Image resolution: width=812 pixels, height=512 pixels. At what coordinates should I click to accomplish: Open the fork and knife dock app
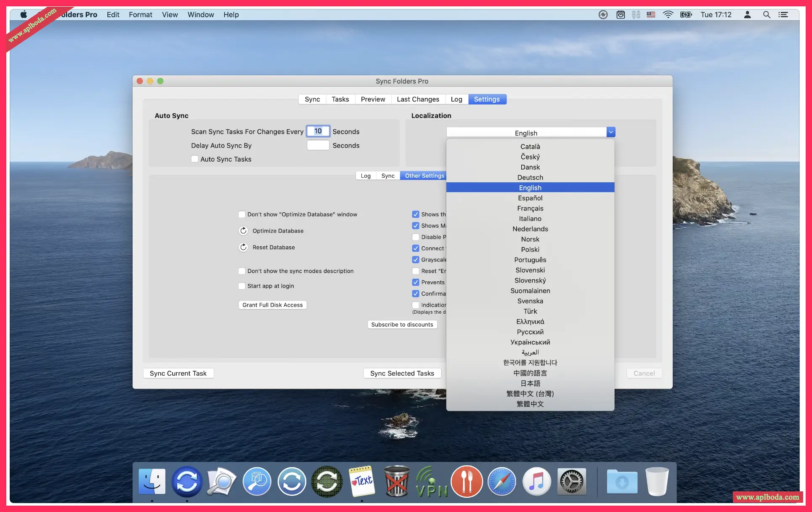[467, 481]
